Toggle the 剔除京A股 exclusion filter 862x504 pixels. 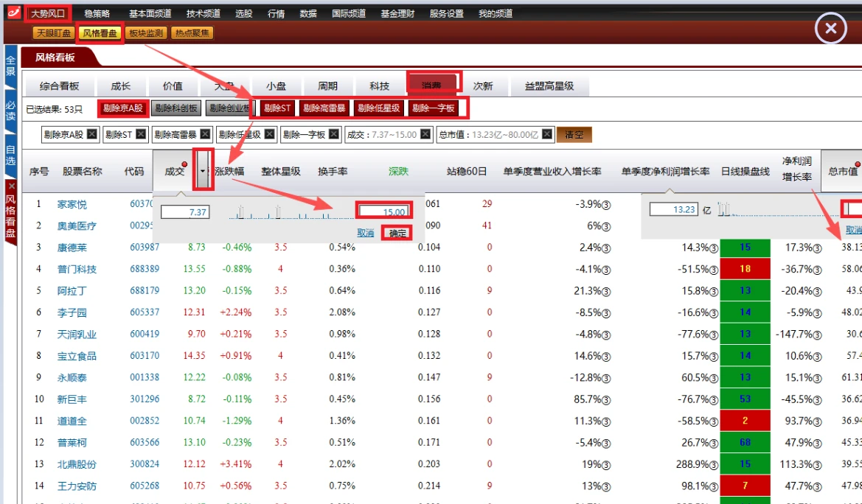click(x=123, y=108)
